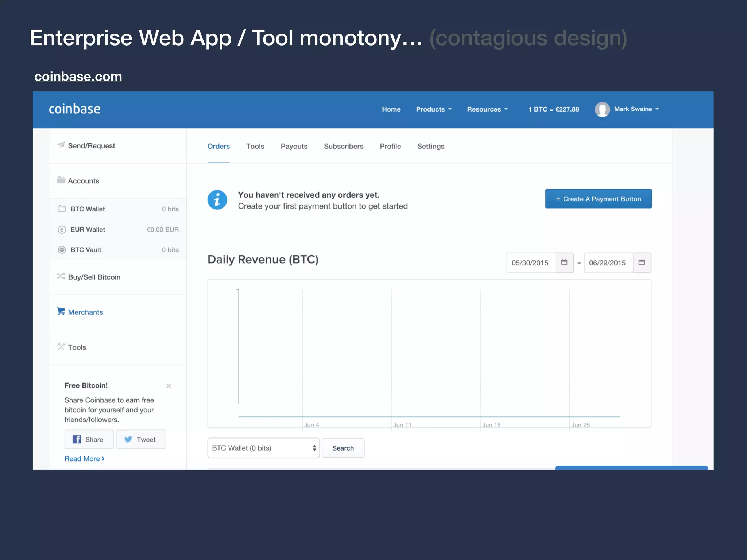Click the Send/Request paper plane icon
This screenshot has height=560, width=747.
point(61,145)
